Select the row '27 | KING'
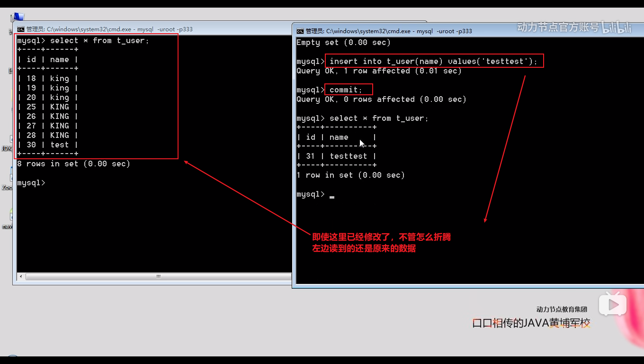The image size is (644, 364). (48, 126)
